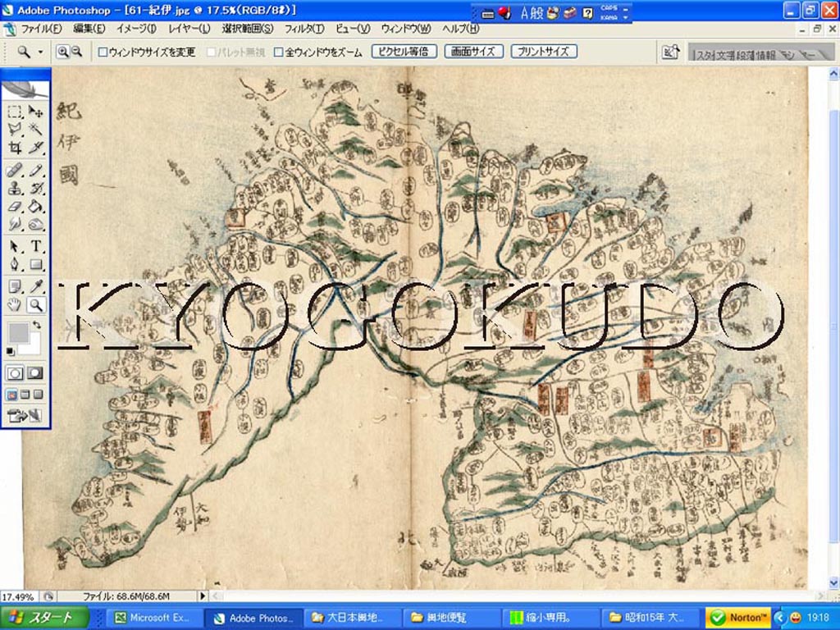840x630 pixels.
Task: Open the Windows スタート button
Action: coord(44,617)
